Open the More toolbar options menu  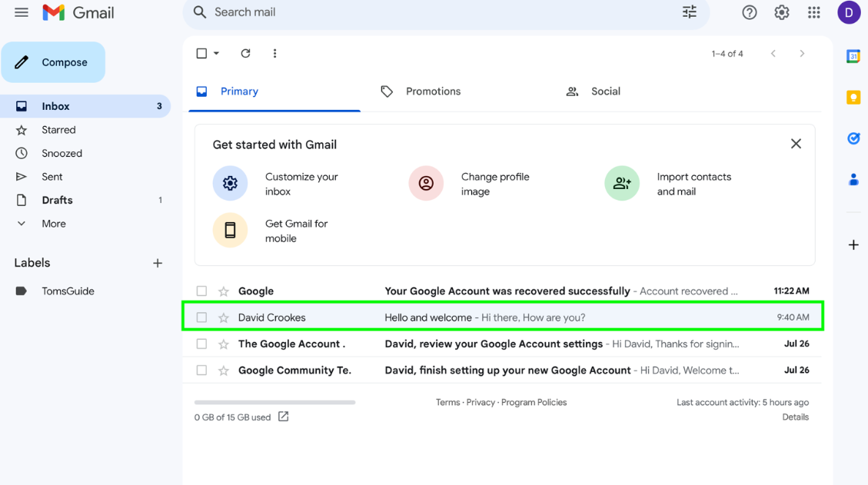click(x=274, y=53)
